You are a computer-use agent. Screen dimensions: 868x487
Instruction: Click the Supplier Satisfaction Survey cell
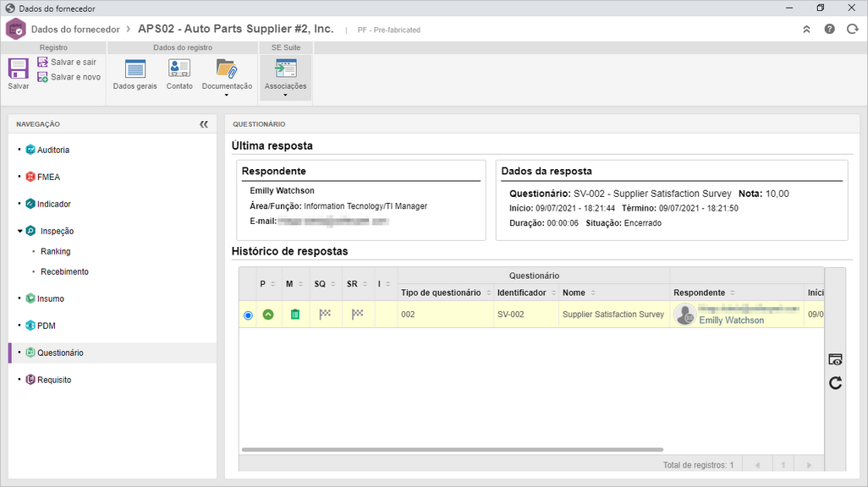pos(613,315)
